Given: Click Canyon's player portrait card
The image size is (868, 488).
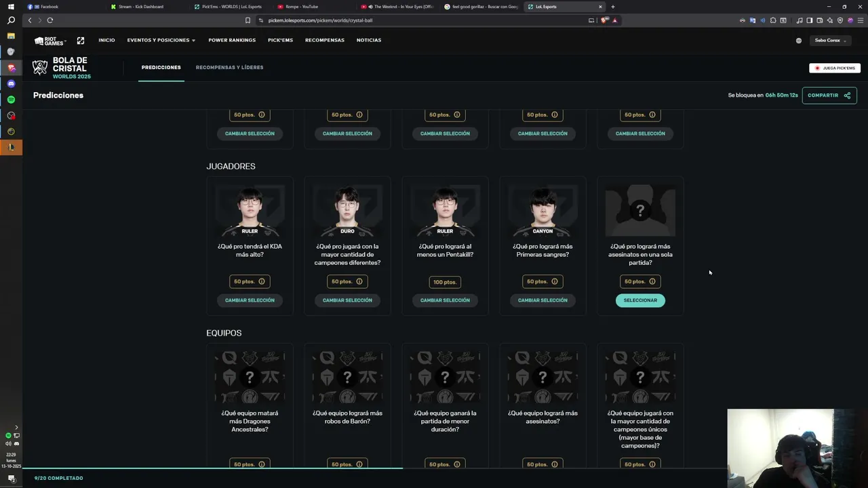Looking at the screenshot, I should coord(542,211).
